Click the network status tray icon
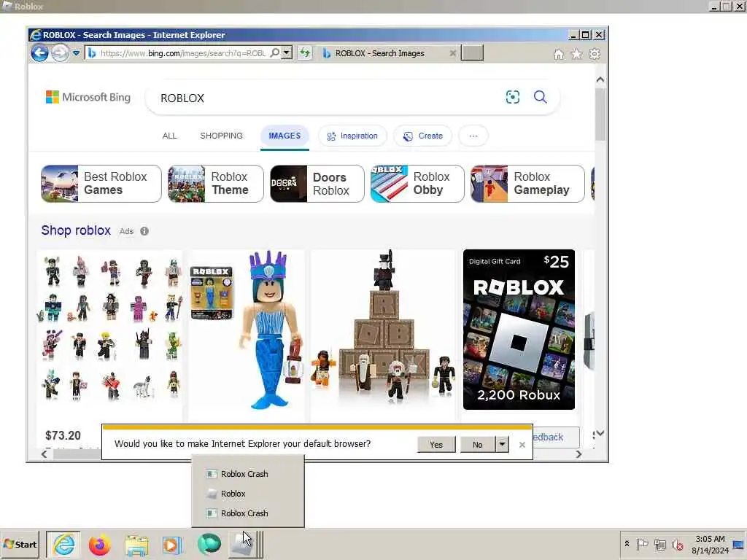 (659, 544)
